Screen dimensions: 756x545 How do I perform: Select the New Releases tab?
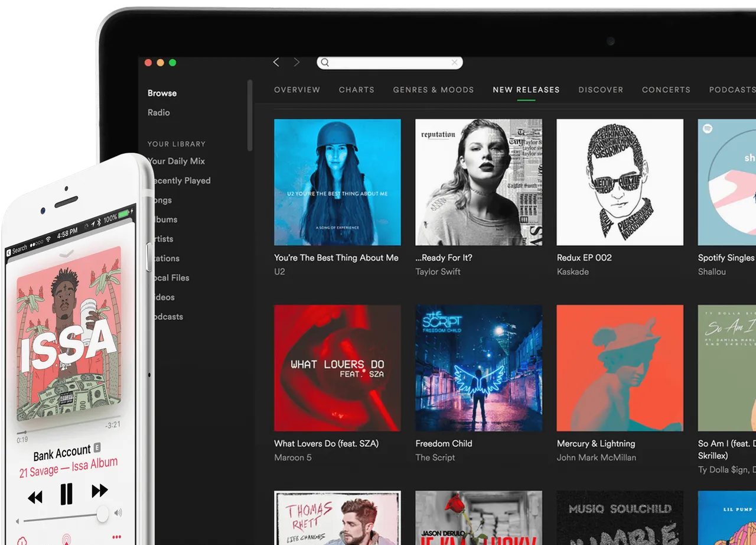(x=526, y=90)
